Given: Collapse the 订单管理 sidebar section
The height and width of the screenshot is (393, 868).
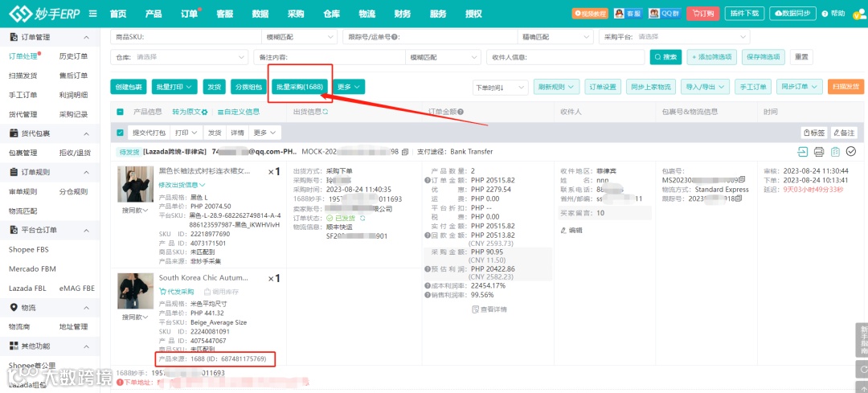Looking at the screenshot, I should (86, 37).
